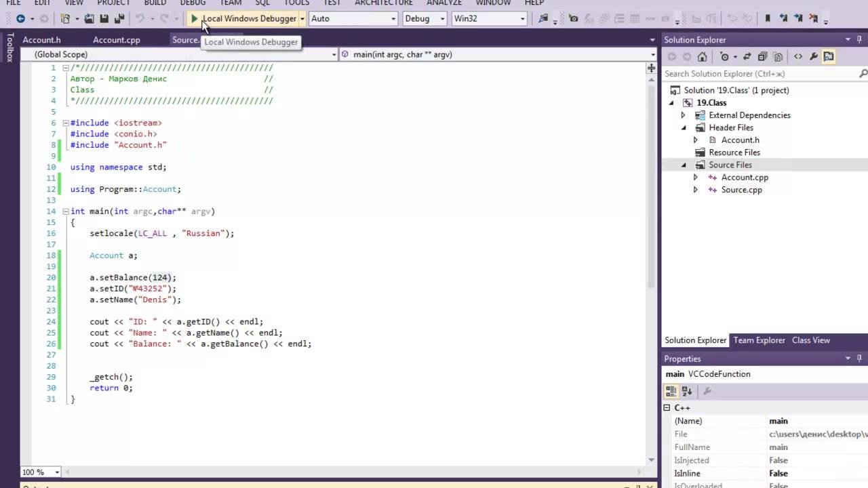Go to the previous bookmark icon
Viewport: 868px width, 488px height.
tap(785, 19)
